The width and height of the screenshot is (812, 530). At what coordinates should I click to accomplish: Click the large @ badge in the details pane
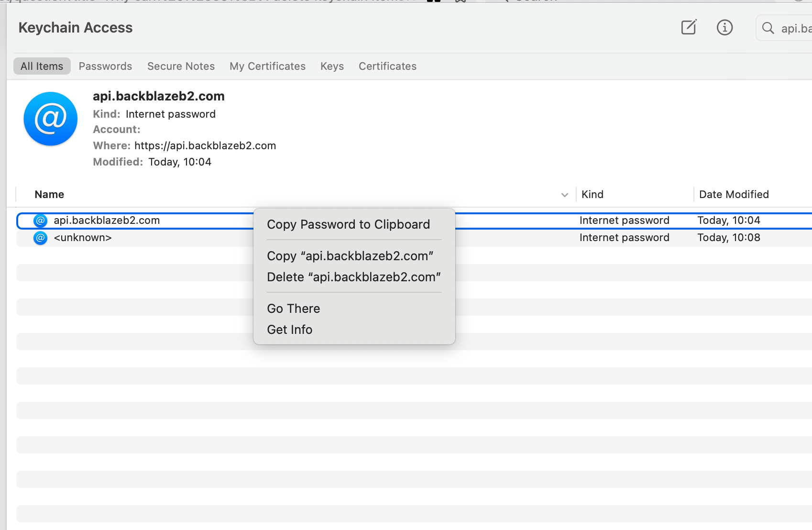pyautogui.click(x=50, y=119)
